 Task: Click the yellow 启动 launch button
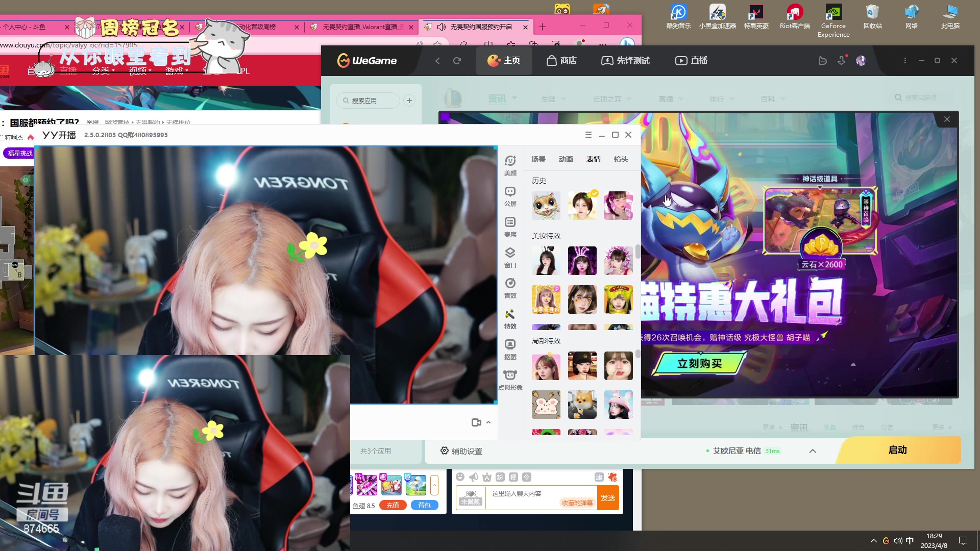898,450
